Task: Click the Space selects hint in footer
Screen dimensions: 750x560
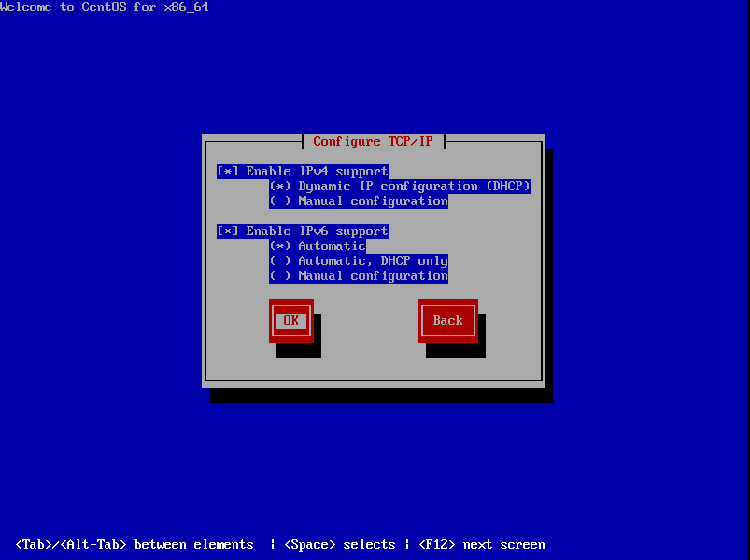Action: pyautogui.click(x=339, y=545)
